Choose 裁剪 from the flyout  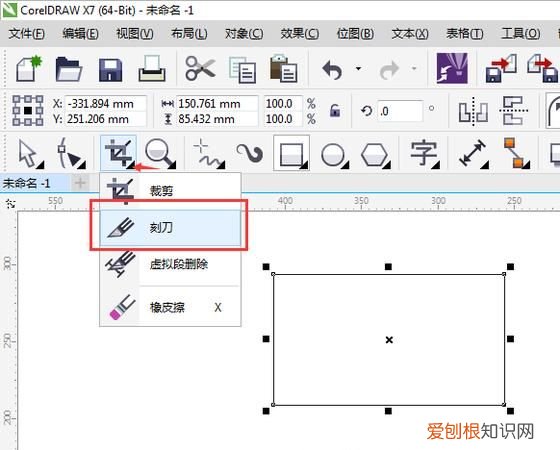(170, 191)
